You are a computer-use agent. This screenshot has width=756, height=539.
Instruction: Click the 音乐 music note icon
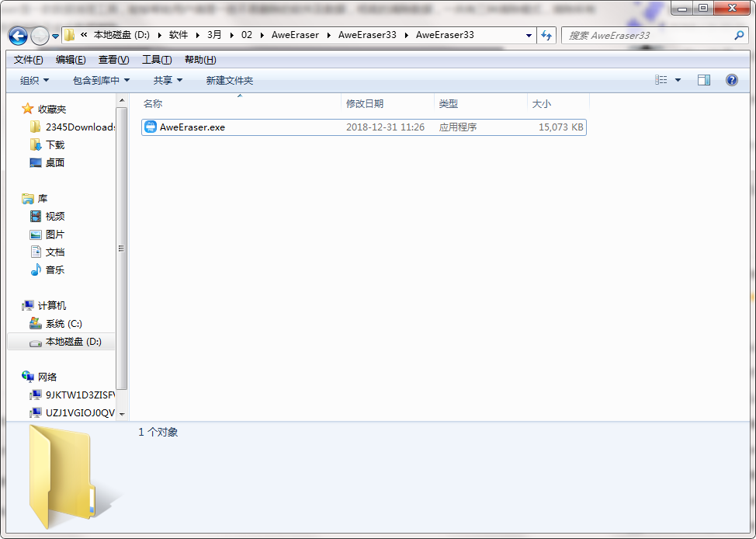click(x=35, y=269)
